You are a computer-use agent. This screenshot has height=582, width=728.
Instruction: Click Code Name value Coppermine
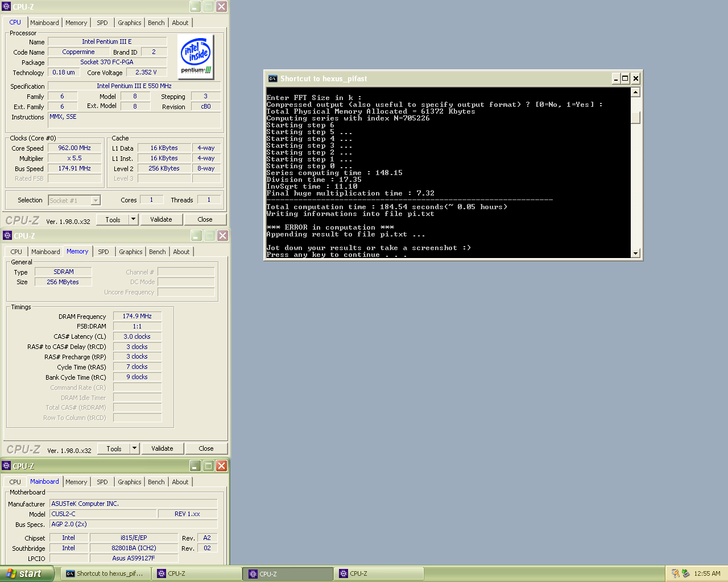pos(78,52)
